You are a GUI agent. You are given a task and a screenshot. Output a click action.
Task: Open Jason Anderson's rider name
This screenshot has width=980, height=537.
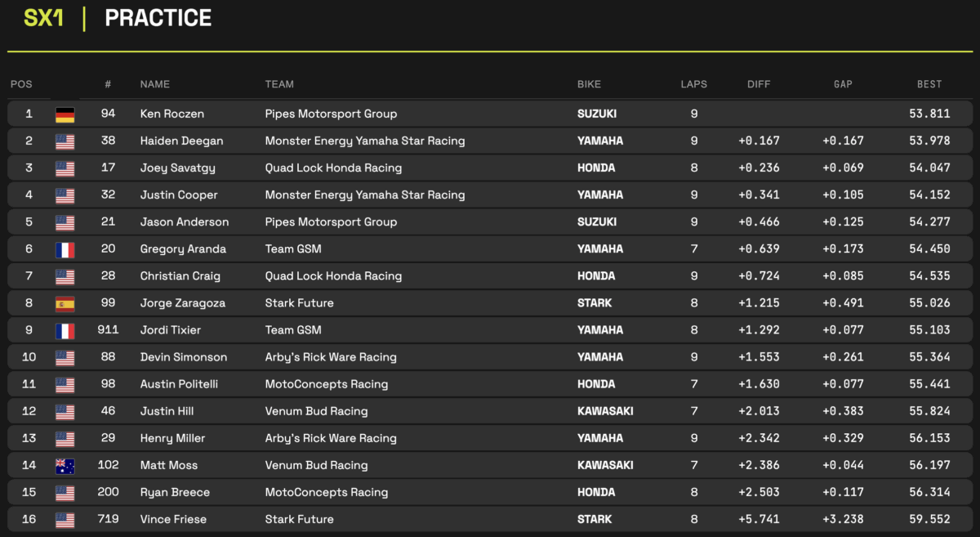pyautogui.click(x=185, y=222)
